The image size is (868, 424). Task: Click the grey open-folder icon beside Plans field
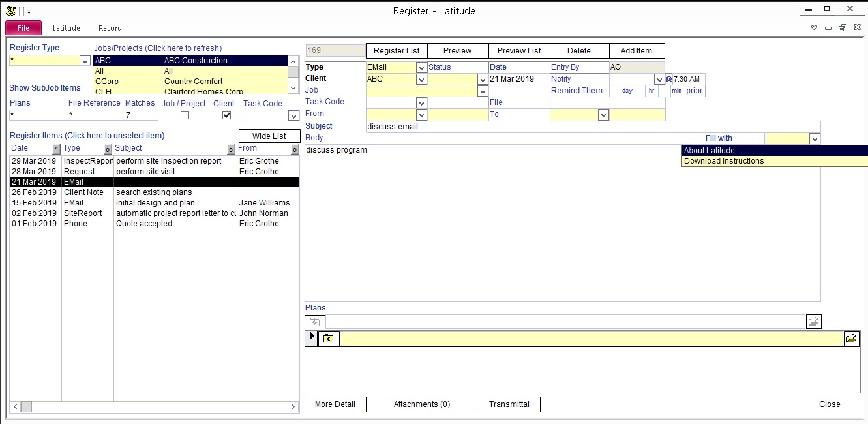pos(813,322)
